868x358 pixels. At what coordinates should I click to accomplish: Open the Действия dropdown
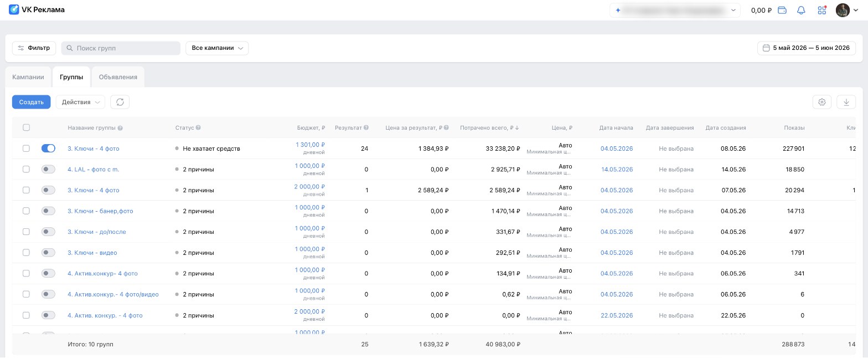click(80, 102)
